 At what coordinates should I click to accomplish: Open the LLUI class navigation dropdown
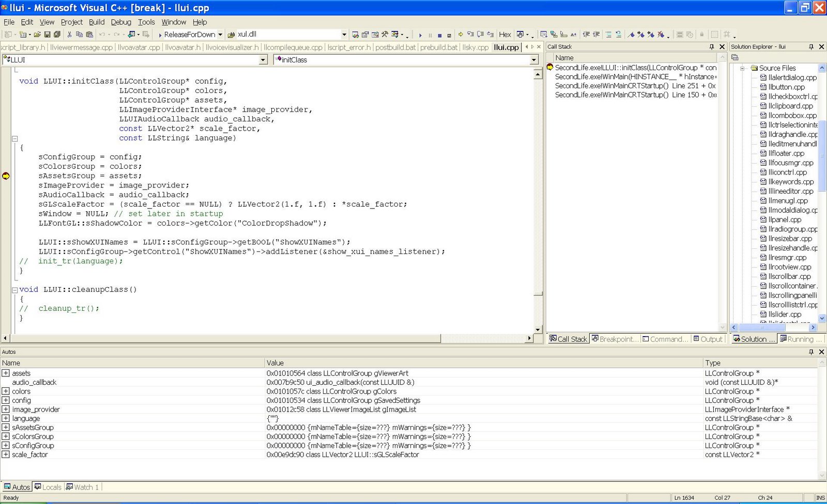coord(263,60)
